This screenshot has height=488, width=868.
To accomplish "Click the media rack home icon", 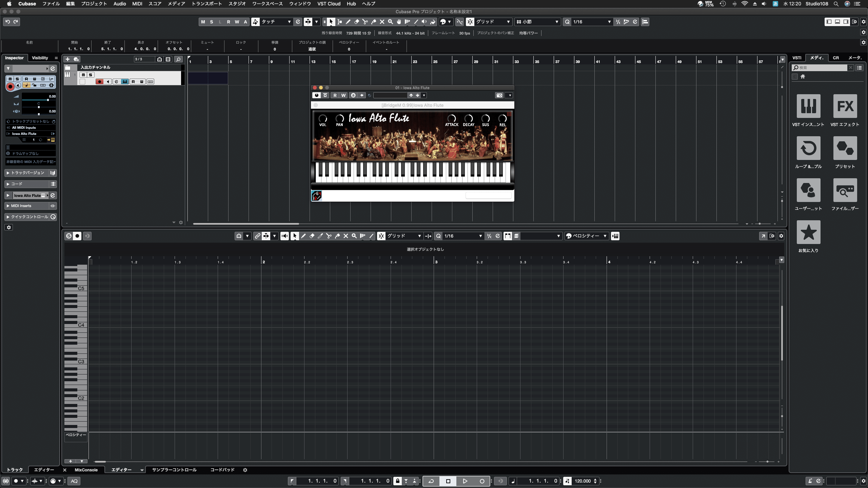I will (803, 77).
